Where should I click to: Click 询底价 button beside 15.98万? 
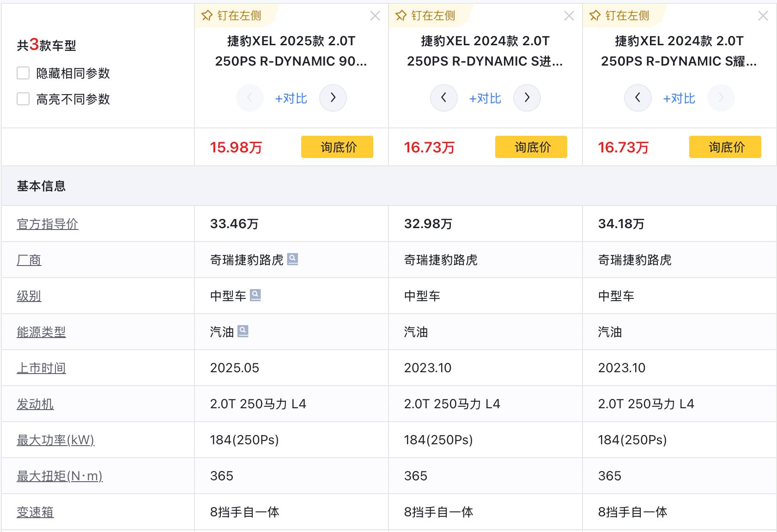tap(337, 147)
